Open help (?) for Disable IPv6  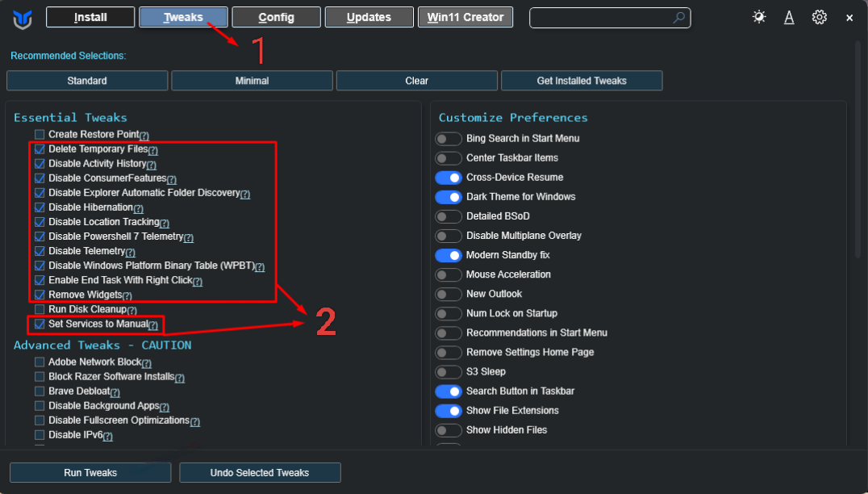(x=108, y=437)
